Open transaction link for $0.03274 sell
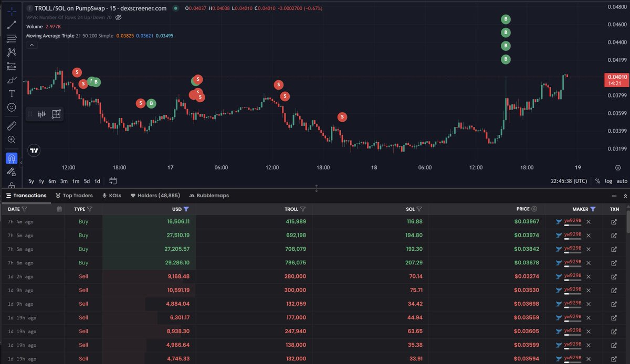This screenshot has height=364, width=630. click(x=614, y=276)
